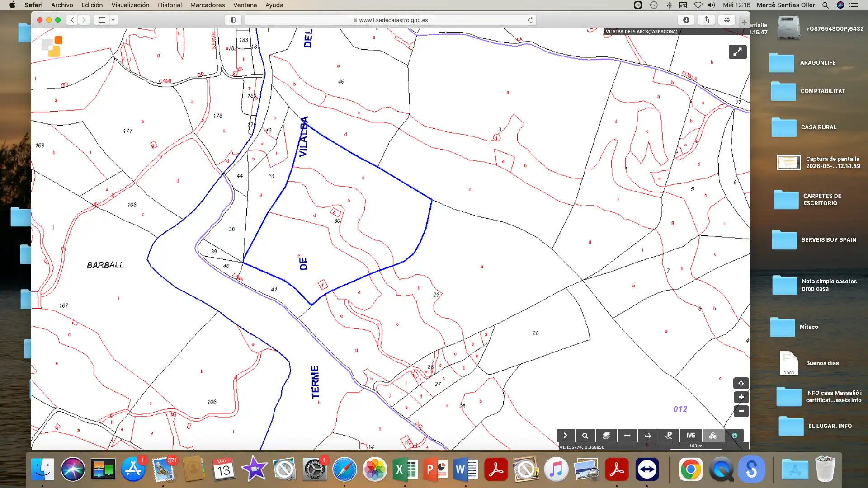This screenshot has height=488, width=868.
Task: Open Notification Center list icon
Action: 854,5
